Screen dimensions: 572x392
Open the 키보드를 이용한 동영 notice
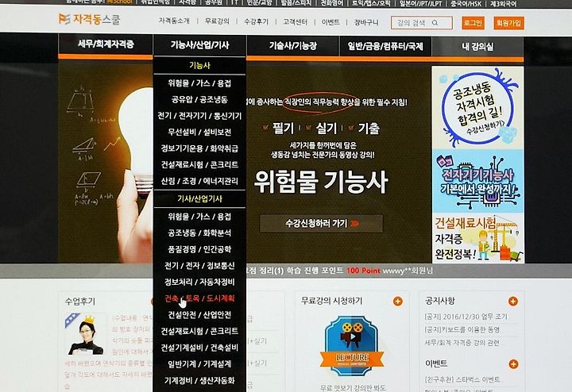point(462,329)
